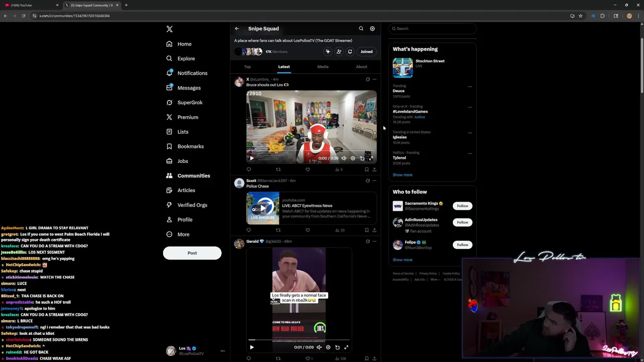Open Snipe Squad community settings gear
This screenshot has height=362, width=644.
pos(372,29)
